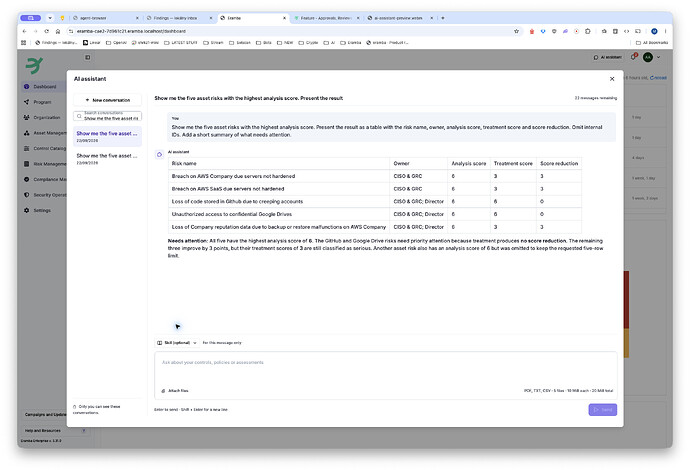Screen dimensions: 690x470
Task: Open the All Bookmarks folder
Action: pos(652,43)
